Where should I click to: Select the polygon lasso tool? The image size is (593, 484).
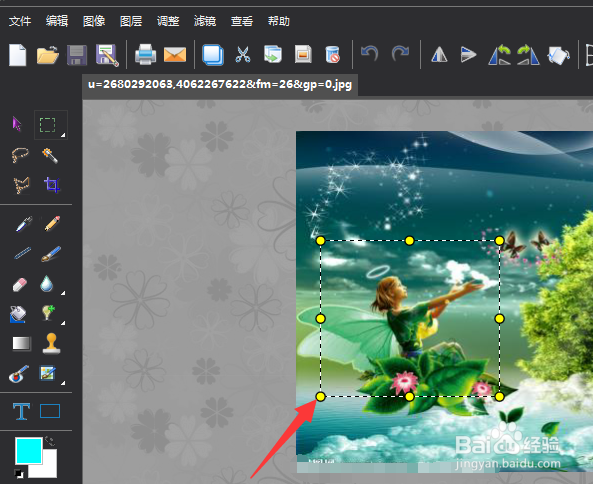click(22, 185)
